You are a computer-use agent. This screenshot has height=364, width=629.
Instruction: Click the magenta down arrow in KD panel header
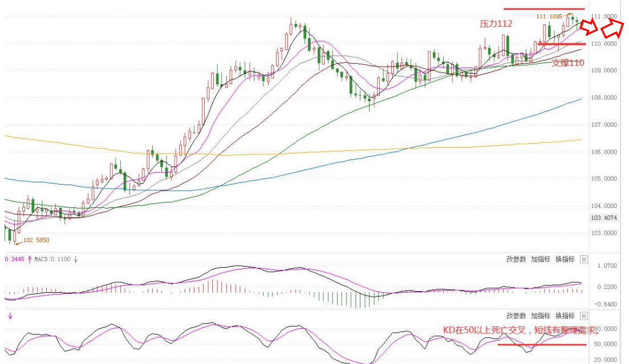coord(10,316)
